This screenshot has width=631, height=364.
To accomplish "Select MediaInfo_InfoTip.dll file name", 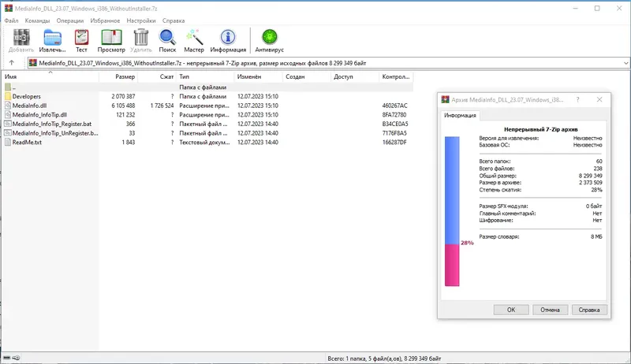I will point(39,115).
